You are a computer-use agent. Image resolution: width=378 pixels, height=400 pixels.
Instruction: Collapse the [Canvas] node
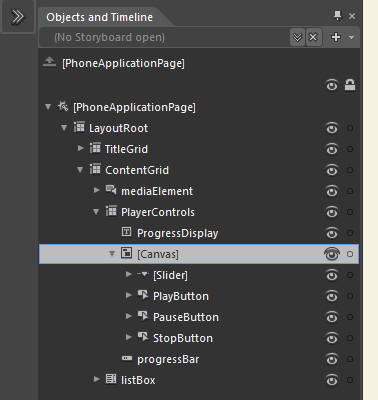point(112,254)
